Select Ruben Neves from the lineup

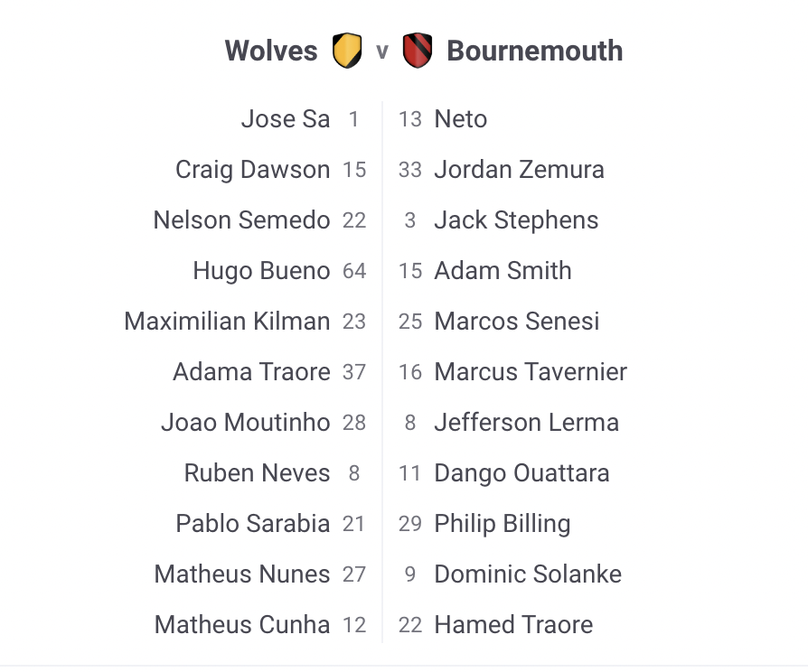click(x=257, y=473)
